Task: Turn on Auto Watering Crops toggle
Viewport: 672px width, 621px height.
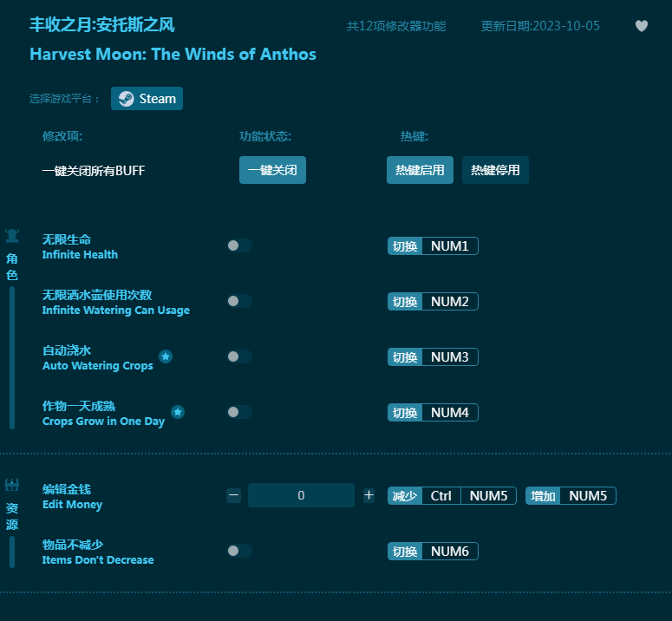Action: pos(238,356)
